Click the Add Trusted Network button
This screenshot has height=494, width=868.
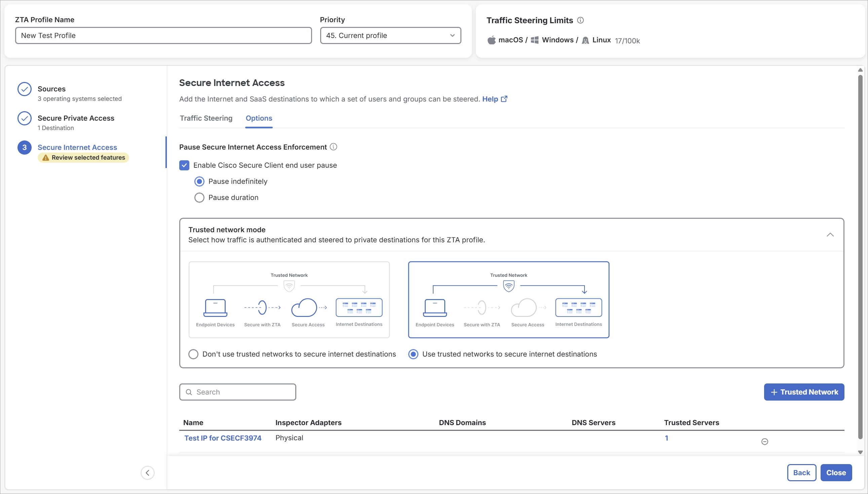click(804, 392)
